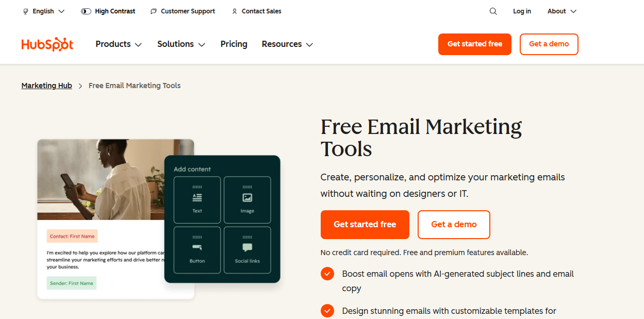Click the Contact Sales person icon
Viewport: 644px width, 319px height.
(234, 11)
